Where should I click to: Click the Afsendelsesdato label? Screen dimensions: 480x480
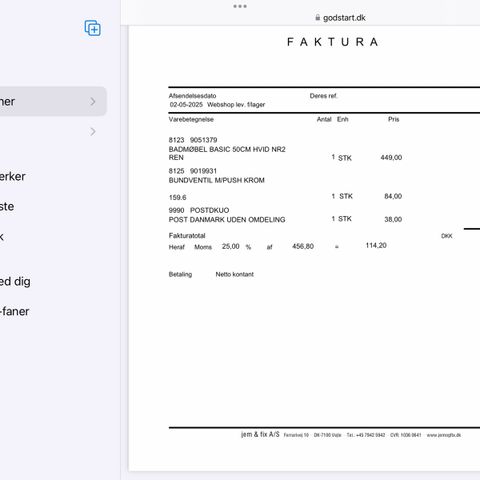[x=192, y=96]
